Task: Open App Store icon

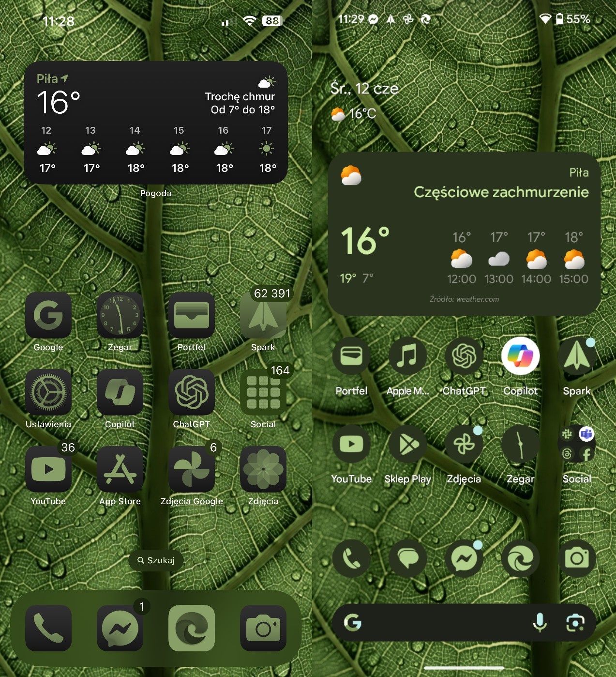Action: point(120,469)
